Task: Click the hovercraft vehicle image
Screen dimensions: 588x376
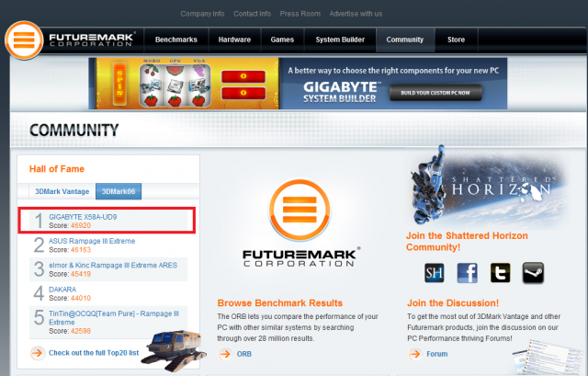Action: click(x=174, y=349)
